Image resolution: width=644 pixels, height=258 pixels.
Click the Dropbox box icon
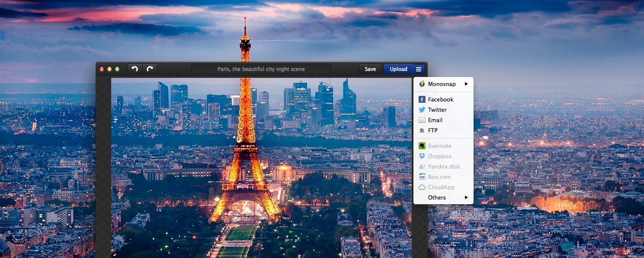pyautogui.click(x=422, y=156)
